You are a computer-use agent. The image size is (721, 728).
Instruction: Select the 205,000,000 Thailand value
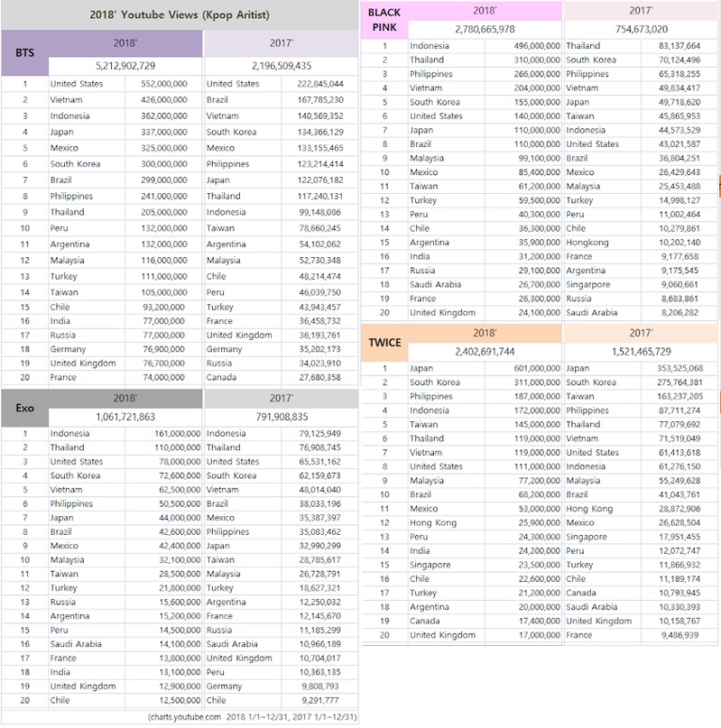coord(164,212)
